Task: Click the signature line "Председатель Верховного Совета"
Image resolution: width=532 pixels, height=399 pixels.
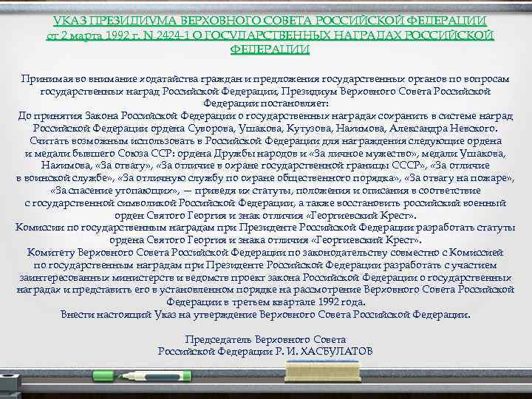Action: click(x=265, y=339)
